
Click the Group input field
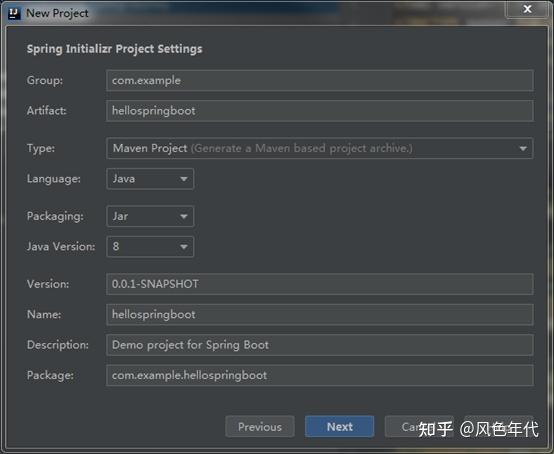tap(319, 81)
